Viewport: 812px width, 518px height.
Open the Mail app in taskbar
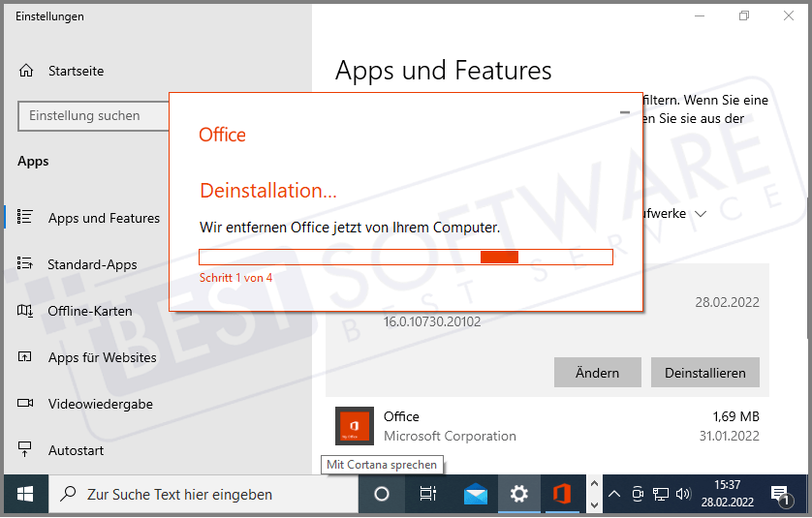tap(476, 494)
